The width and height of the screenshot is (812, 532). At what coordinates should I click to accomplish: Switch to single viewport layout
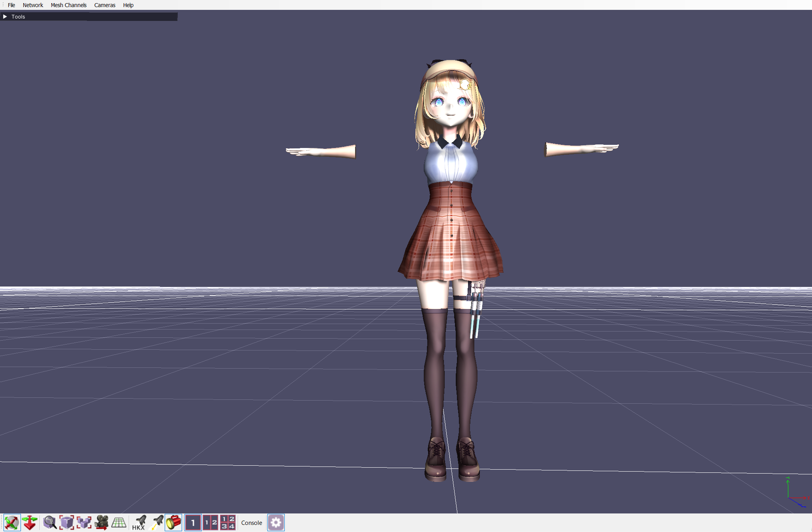pos(193,523)
